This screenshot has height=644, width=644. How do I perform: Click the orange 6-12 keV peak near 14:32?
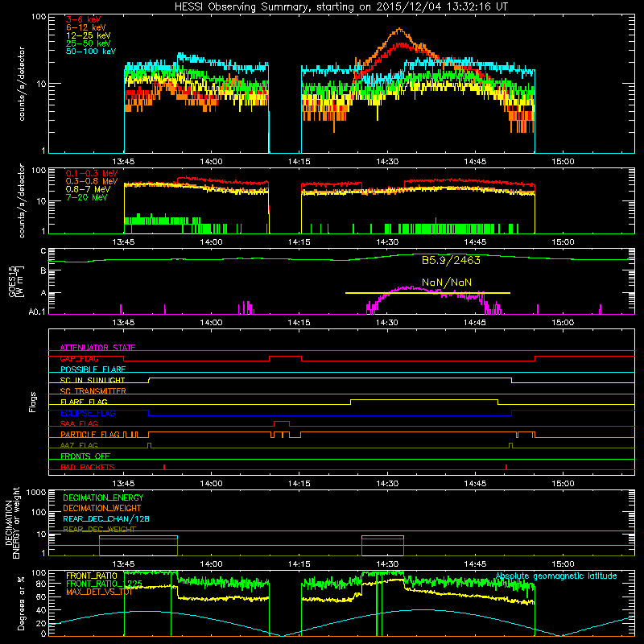point(399,30)
